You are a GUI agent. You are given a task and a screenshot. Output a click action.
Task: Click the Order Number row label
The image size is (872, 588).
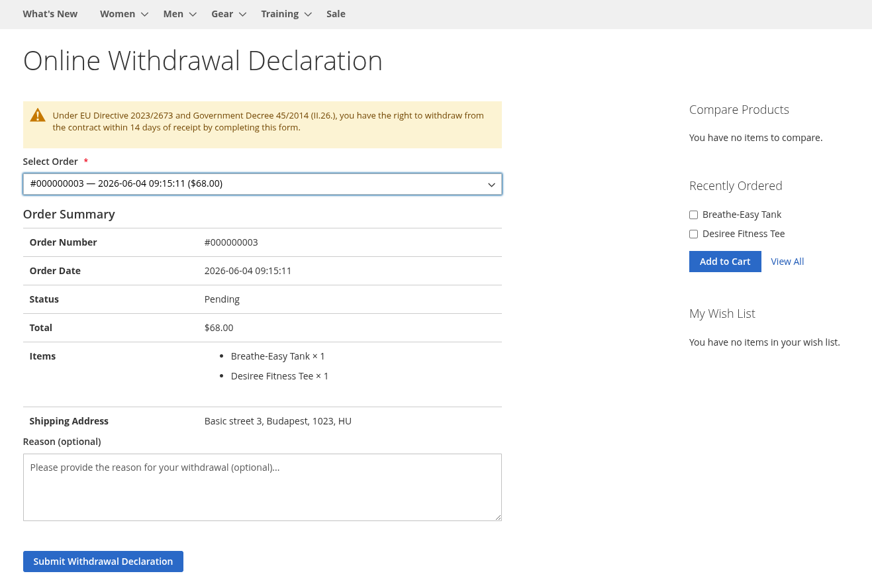tap(63, 242)
